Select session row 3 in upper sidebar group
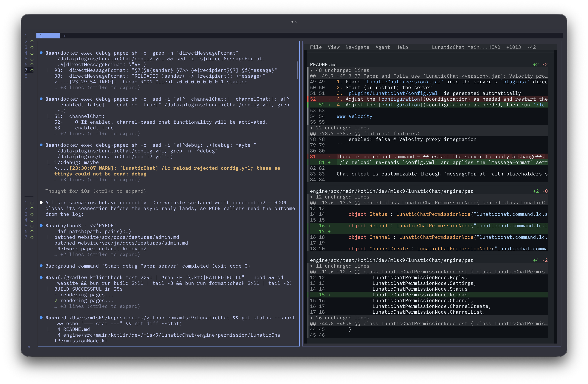This screenshot has width=588, height=384. [x=29, y=47]
